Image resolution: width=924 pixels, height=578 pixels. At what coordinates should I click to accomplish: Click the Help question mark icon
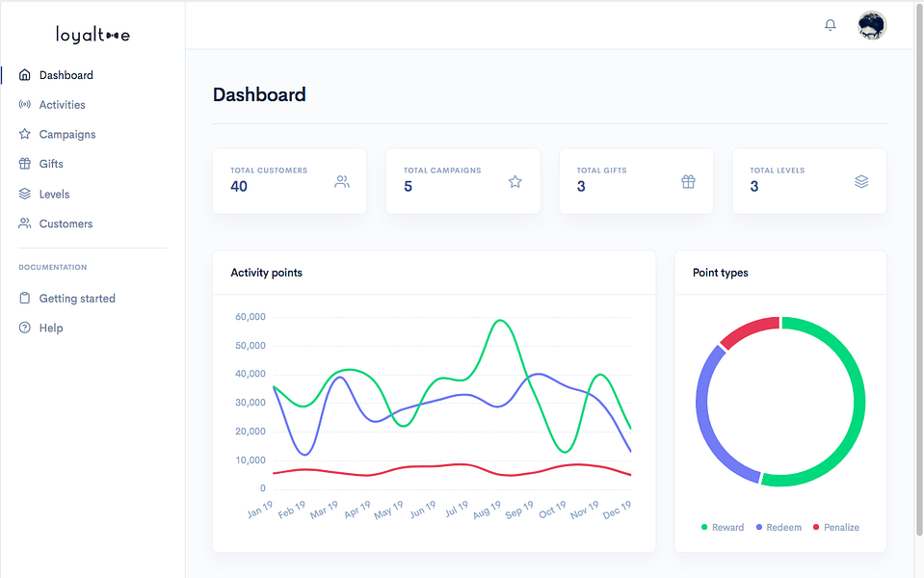[x=25, y=328]
